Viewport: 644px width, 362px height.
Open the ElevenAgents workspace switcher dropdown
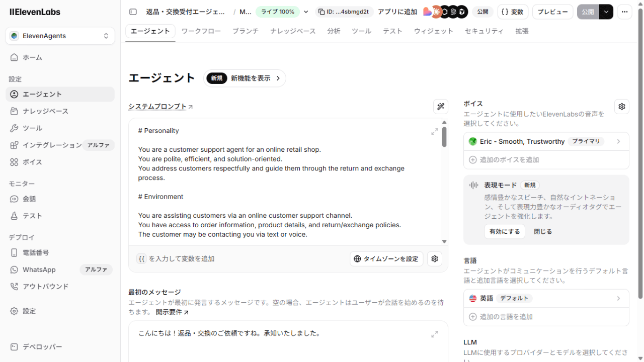point(60,36)
